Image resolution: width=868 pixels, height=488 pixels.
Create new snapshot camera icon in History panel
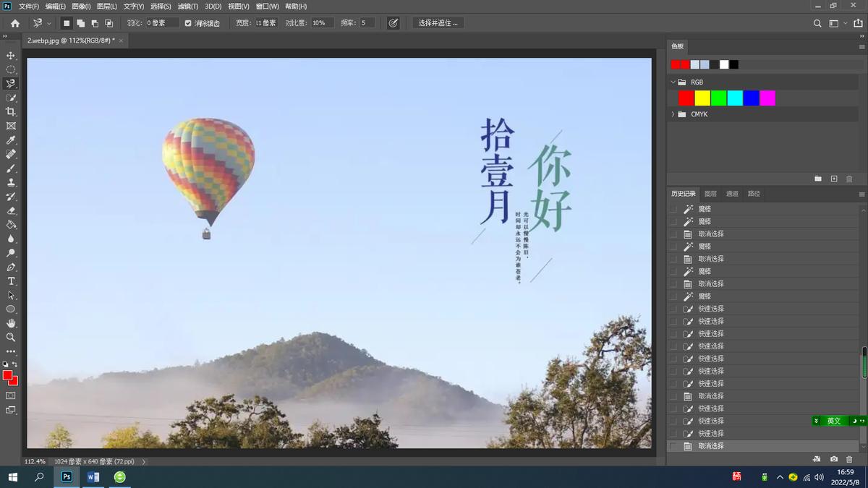[x=834, y=459]
